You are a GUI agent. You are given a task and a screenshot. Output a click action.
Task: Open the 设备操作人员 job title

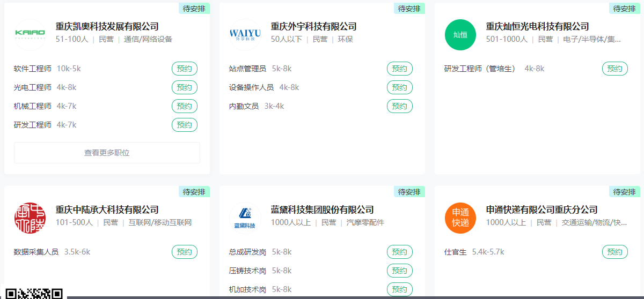pyautogui.click(x=251, y=87)
